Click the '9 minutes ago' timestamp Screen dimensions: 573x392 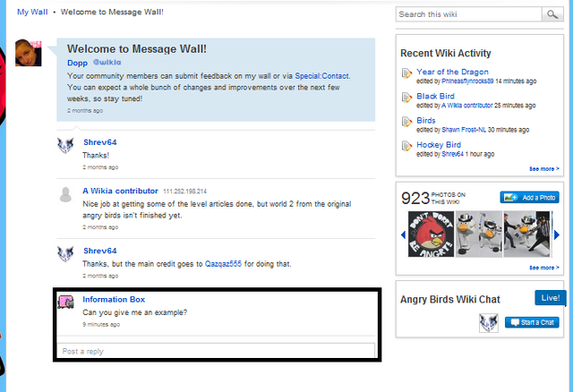point(101,324)
